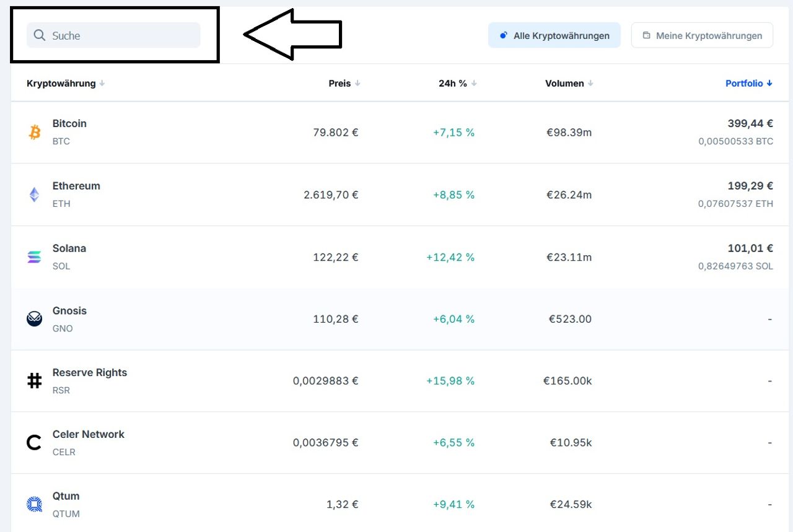Sort the table by 24h %
793x532 pixels.
point(453,84)
